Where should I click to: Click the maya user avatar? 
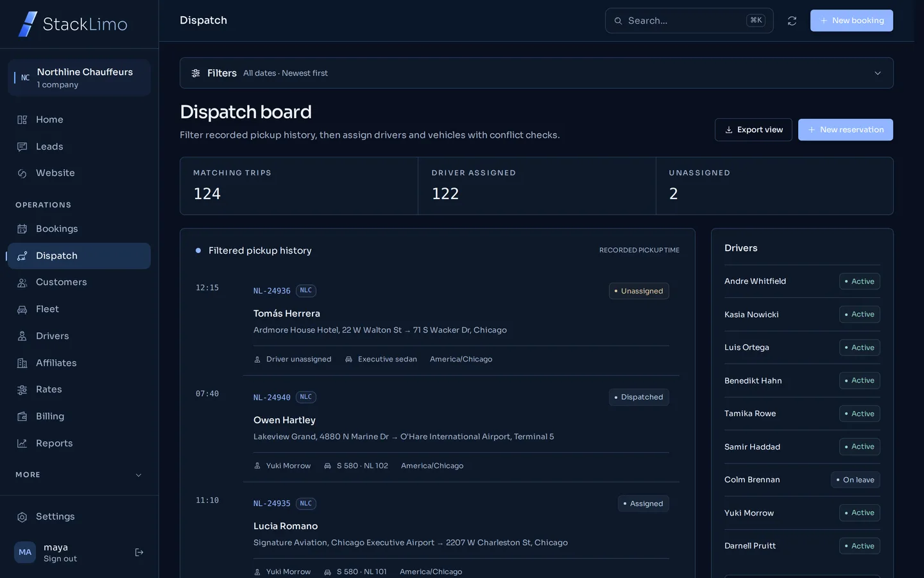click(25, 552)
